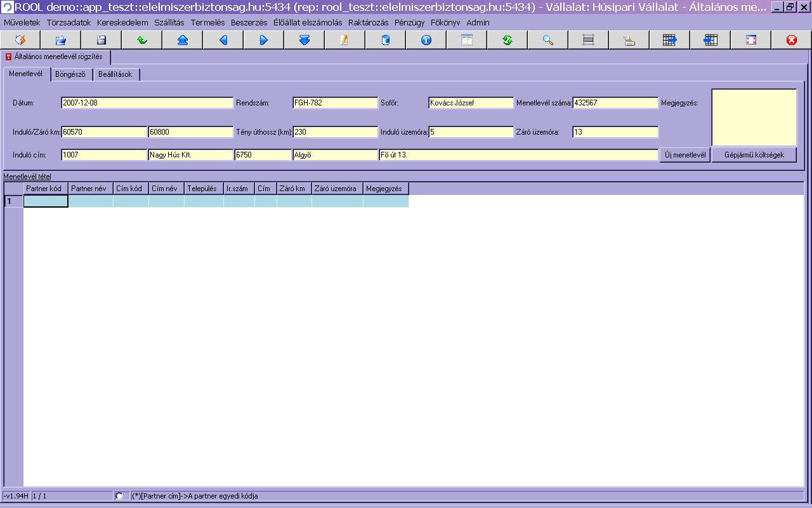Image resolution: width=812 pixels, height=508 pixels.
Task: Click the blue info icon
Action: tap(426, 40)
